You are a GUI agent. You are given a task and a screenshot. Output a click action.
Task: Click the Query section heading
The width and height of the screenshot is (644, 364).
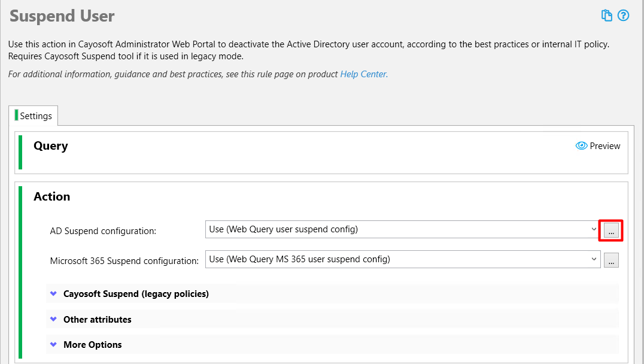click(50, 146)
